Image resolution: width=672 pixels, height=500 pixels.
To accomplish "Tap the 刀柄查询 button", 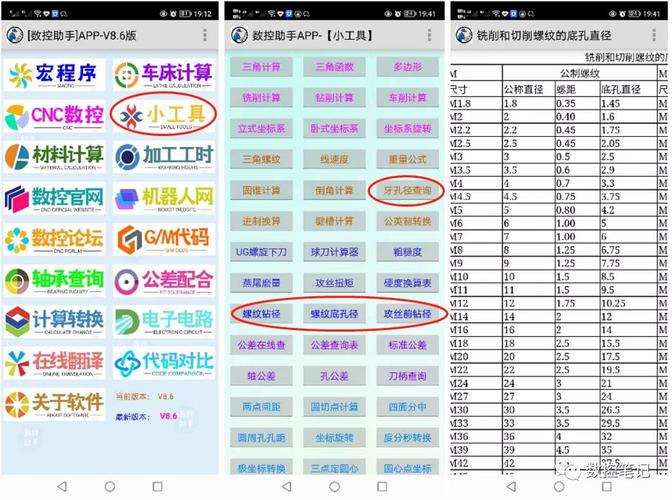I will 408,376.
